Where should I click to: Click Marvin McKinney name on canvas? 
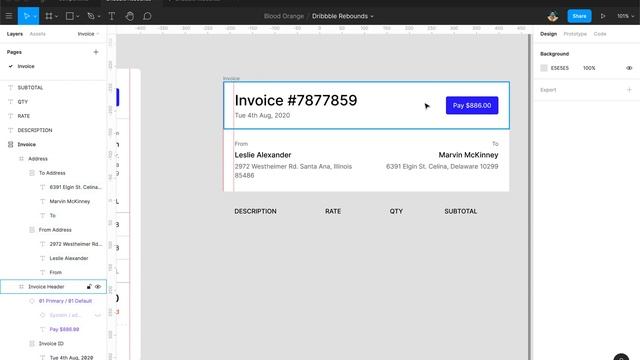(x=468, y=155)
